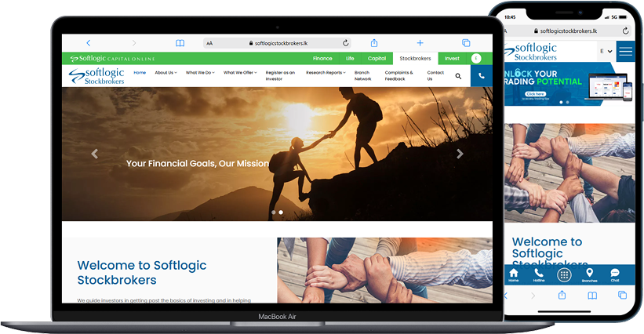Tap the joined hands image on iPhone
Image resolution: width=644 pixels, height=334 pixels.
pyautogui.click(x=569, y=172)
